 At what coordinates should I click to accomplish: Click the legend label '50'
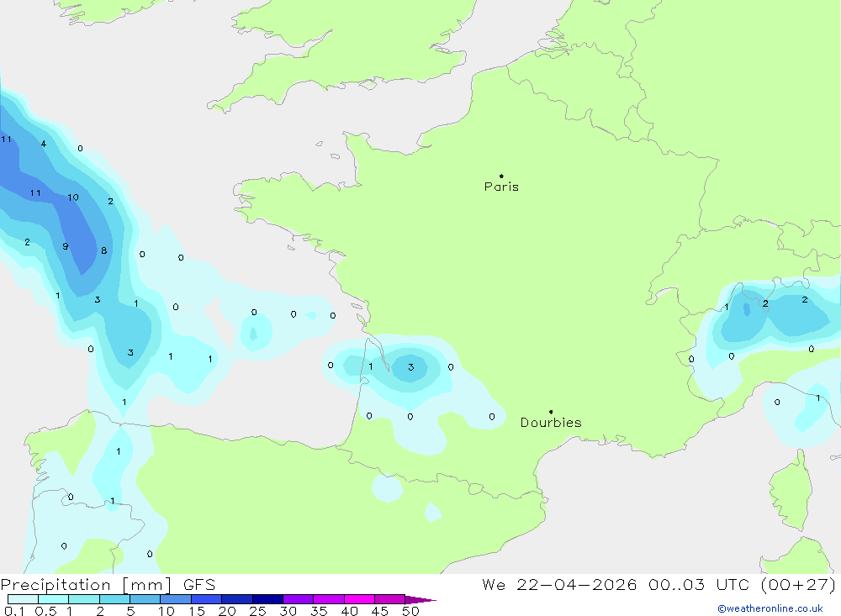410,611
